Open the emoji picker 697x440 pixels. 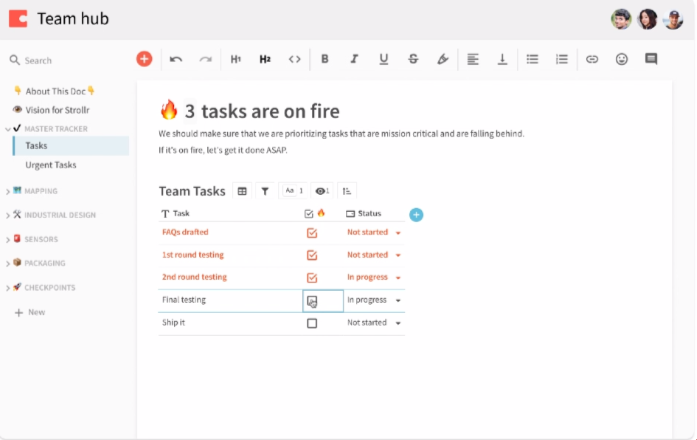(x=622, y=59)
